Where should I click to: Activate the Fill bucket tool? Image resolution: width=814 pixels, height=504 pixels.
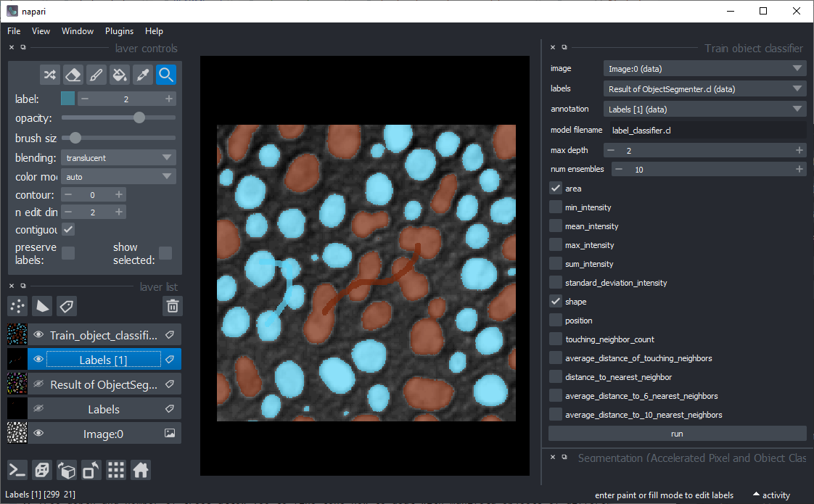click(x=119, y=75)
